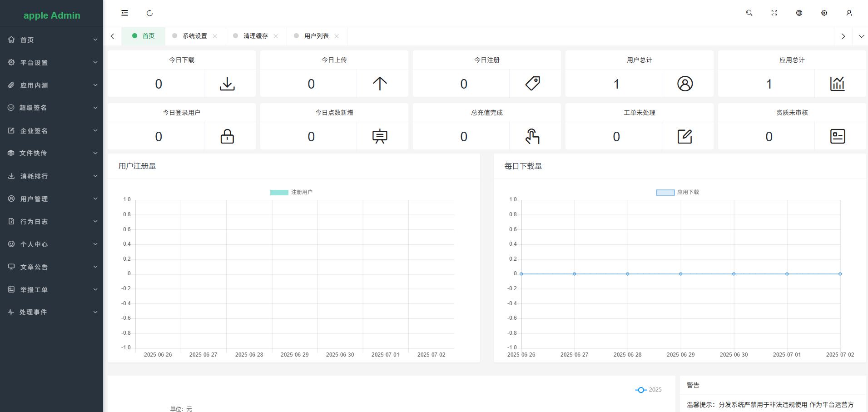
Task: Toggle fullscreen mode icon
Action: pos(774,13)
